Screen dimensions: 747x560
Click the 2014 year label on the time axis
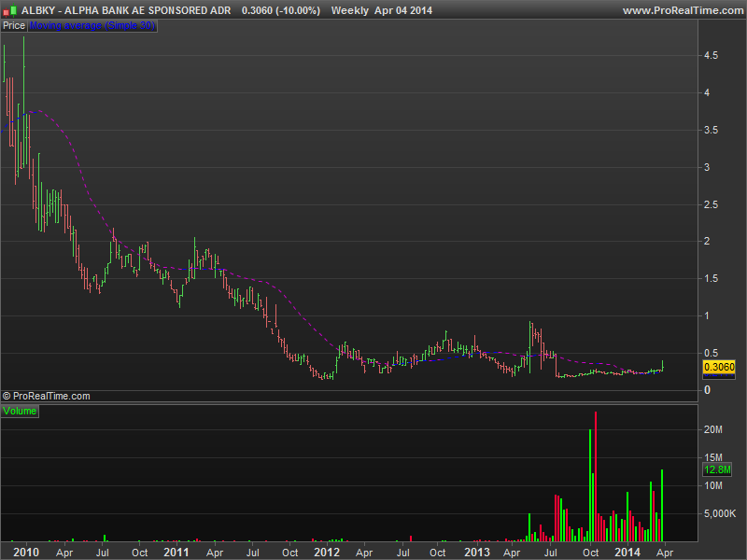tap(627, 553)
